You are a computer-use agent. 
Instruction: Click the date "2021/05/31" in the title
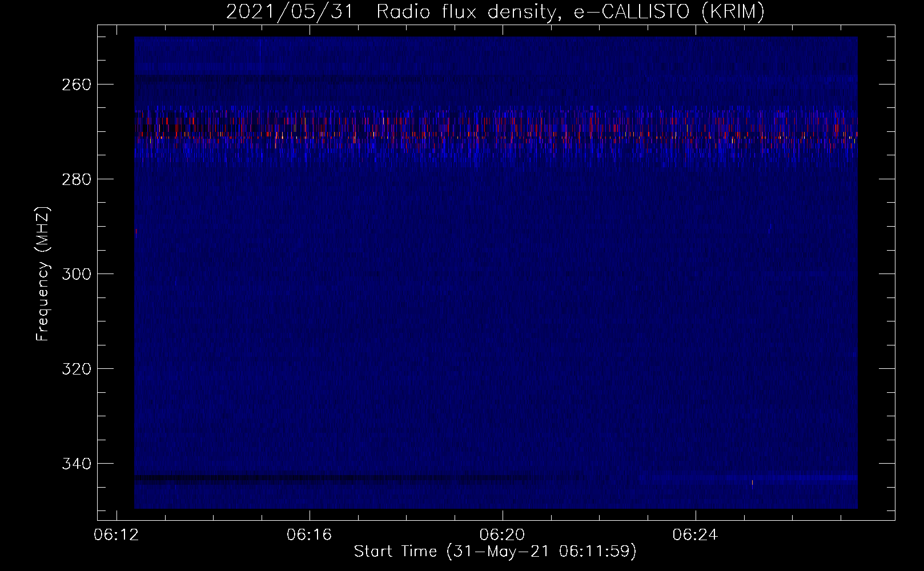(x=290, y=11)
